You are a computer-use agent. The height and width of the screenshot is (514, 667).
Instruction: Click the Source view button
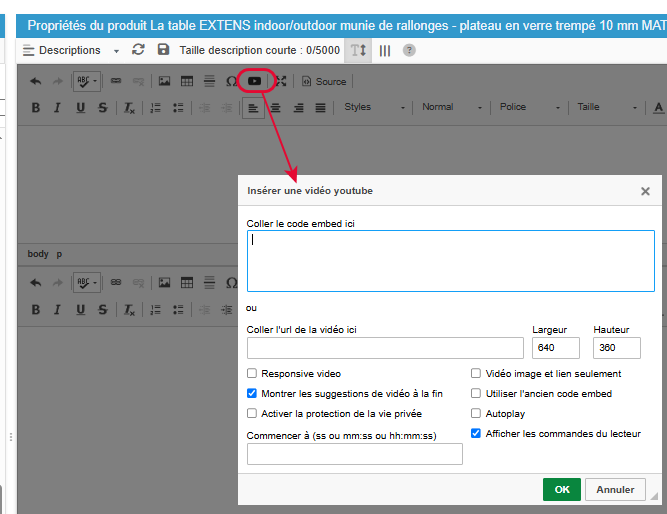(x=324, y=81)
